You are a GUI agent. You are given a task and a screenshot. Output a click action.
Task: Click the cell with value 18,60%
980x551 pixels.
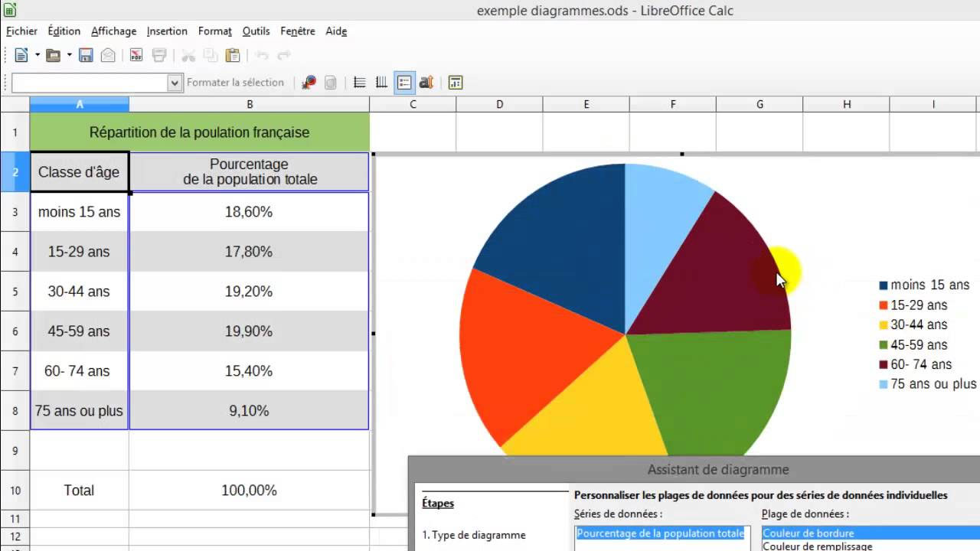[x=249, y=212]
